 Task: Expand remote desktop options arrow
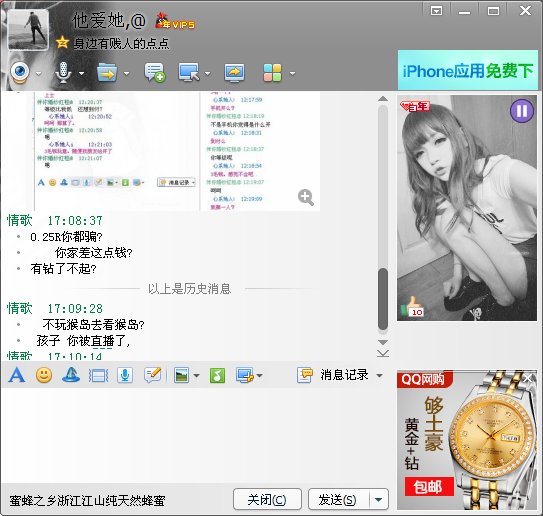click(207, 73)
